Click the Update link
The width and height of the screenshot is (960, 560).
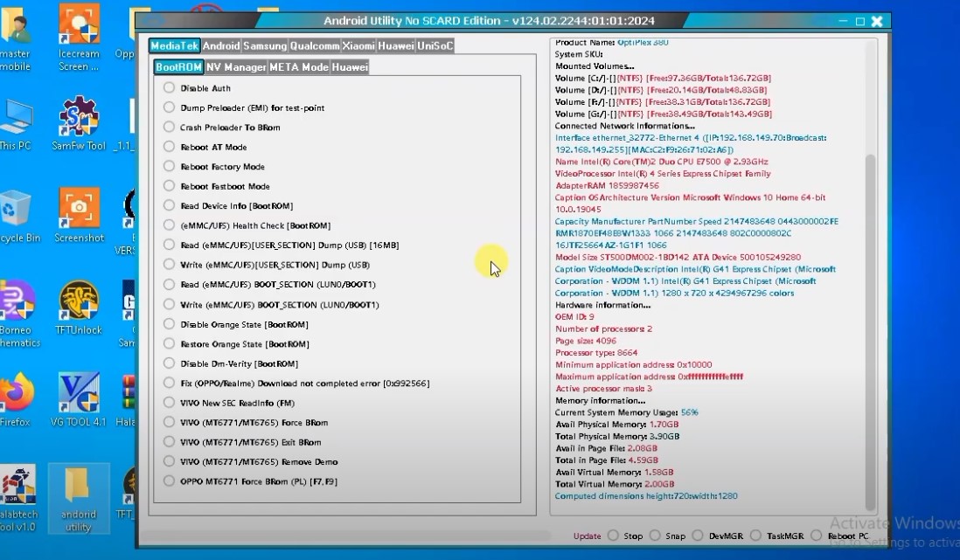pos(587,536)
